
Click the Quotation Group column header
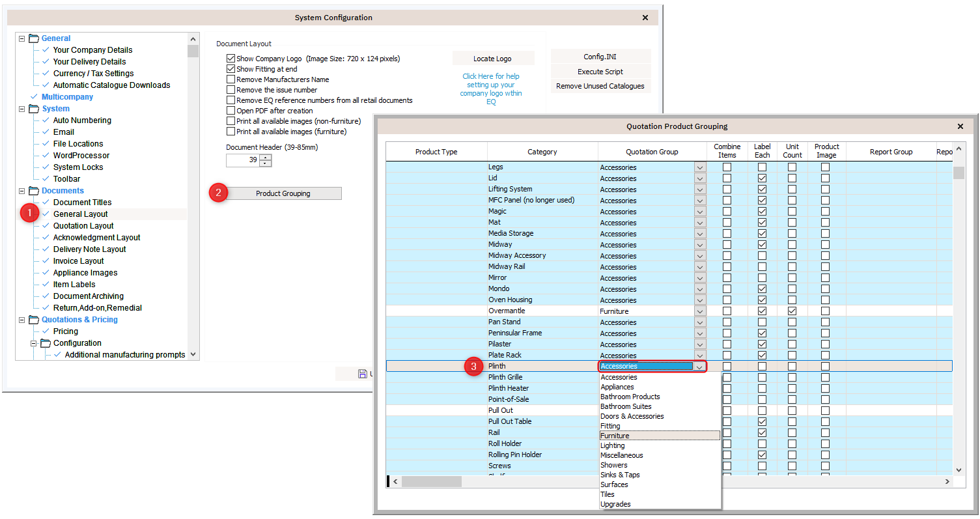[x=652, y=152]
